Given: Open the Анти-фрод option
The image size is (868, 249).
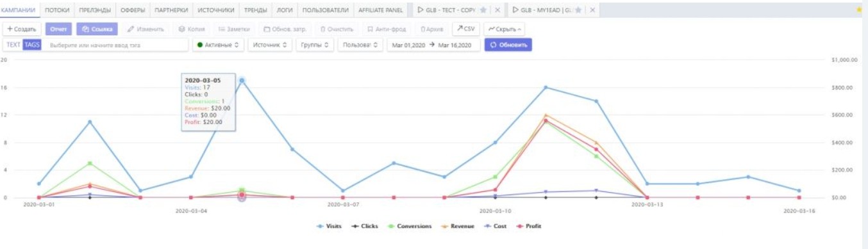Looking at the screenshot, I should (x=386, y=29).
